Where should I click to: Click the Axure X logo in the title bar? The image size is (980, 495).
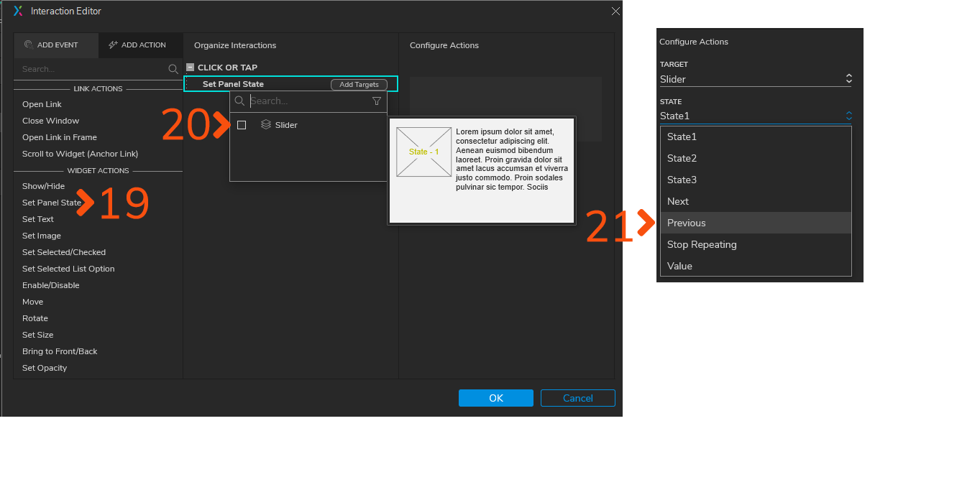point(17,11)
